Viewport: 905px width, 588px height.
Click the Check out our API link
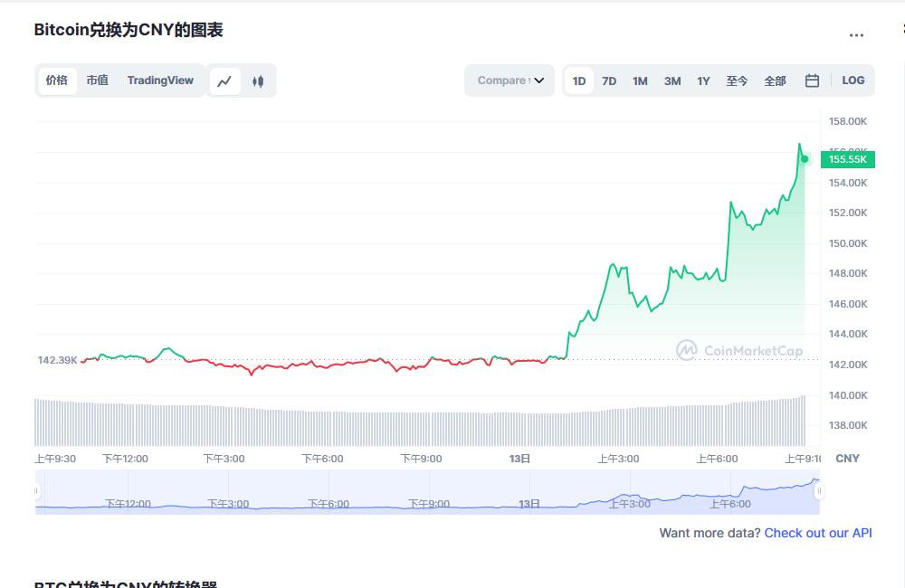[817, 533]
